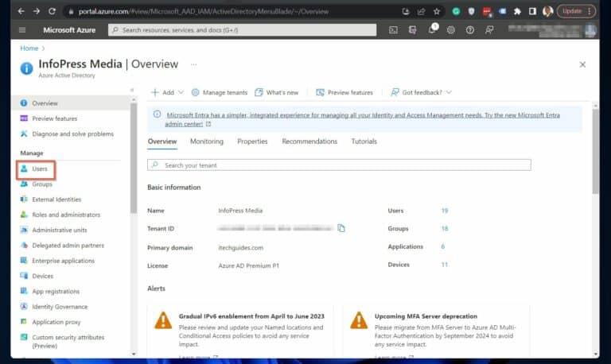
Task: Open the browser extensions puzzle icon
Action: (x=517, y=11)
